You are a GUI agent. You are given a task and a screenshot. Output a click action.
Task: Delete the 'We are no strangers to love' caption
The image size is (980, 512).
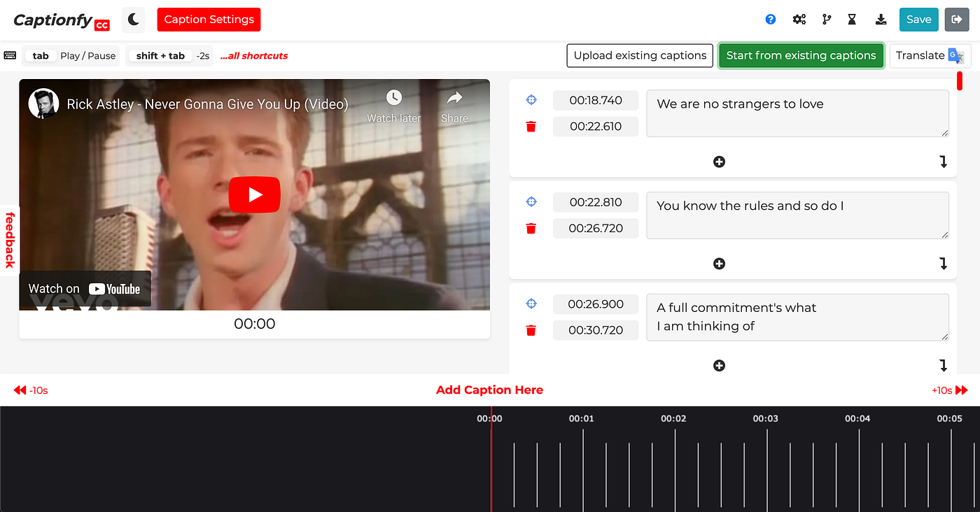[531, 127]
